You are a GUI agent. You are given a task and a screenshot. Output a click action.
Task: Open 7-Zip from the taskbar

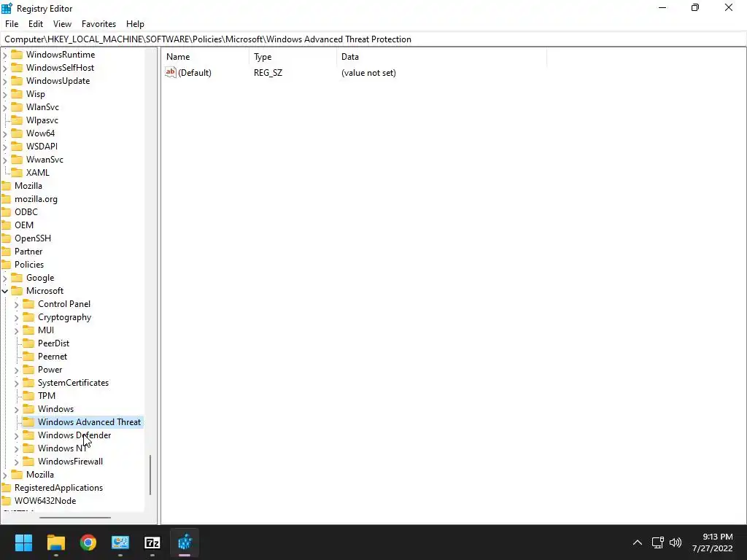point(152,542)
